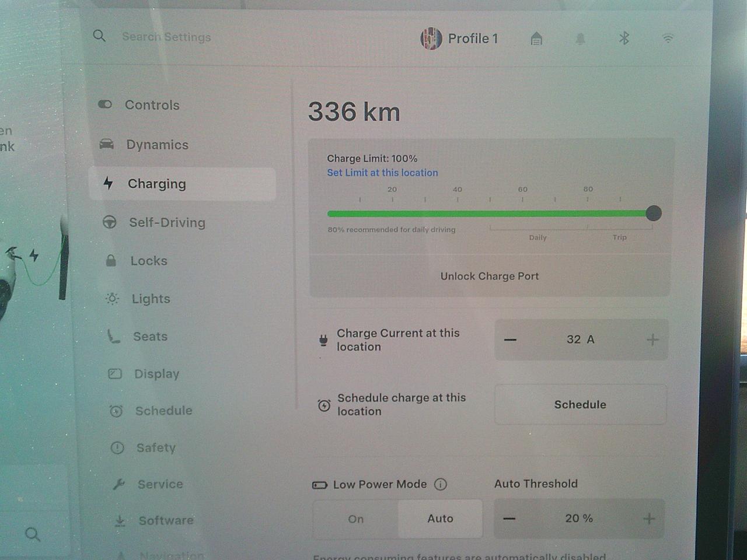Set Low Power Mode to Auto
747x560 pixels.
point(440,519)
